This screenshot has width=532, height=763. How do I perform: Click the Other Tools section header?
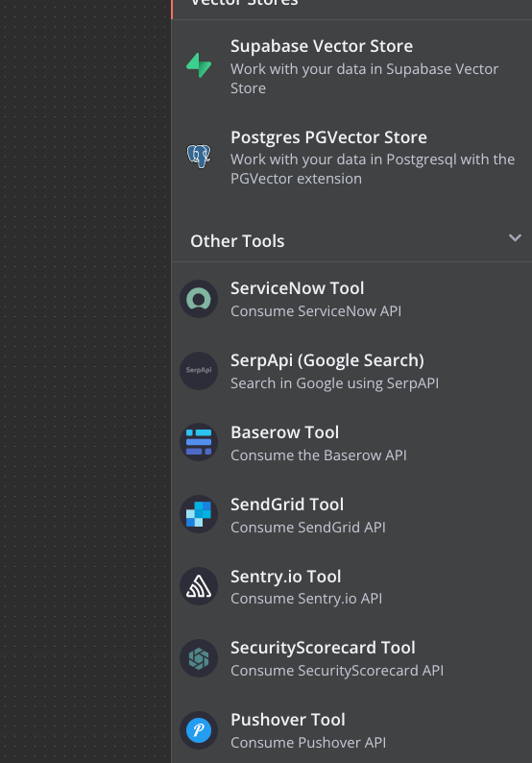(351, 240)
